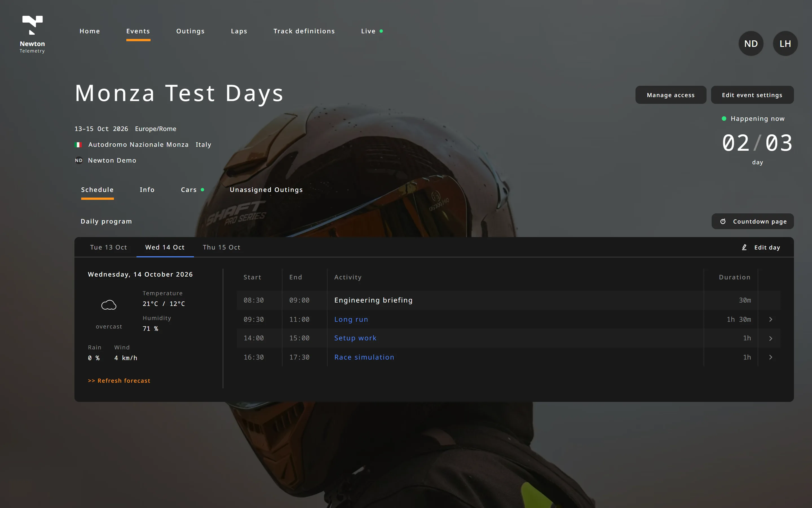Click the ND badge beside Newton Demo
The width and height of the screenshot is (812, 508).
[78, 161]
